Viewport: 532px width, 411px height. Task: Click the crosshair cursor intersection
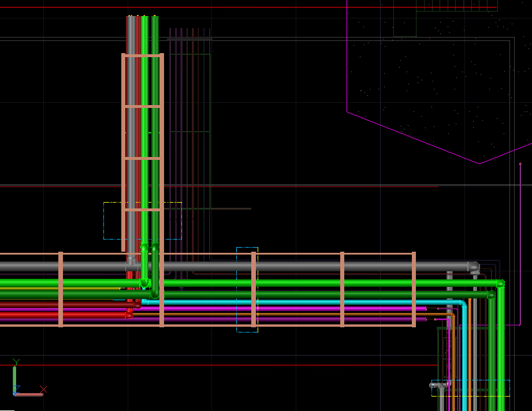click(x=43, y=355)
